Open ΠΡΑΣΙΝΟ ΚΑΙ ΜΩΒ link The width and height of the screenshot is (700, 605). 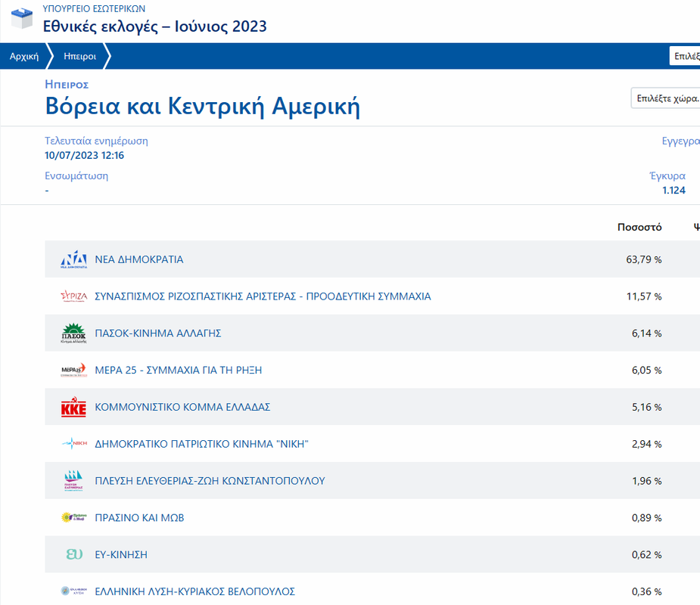[139, 517]
